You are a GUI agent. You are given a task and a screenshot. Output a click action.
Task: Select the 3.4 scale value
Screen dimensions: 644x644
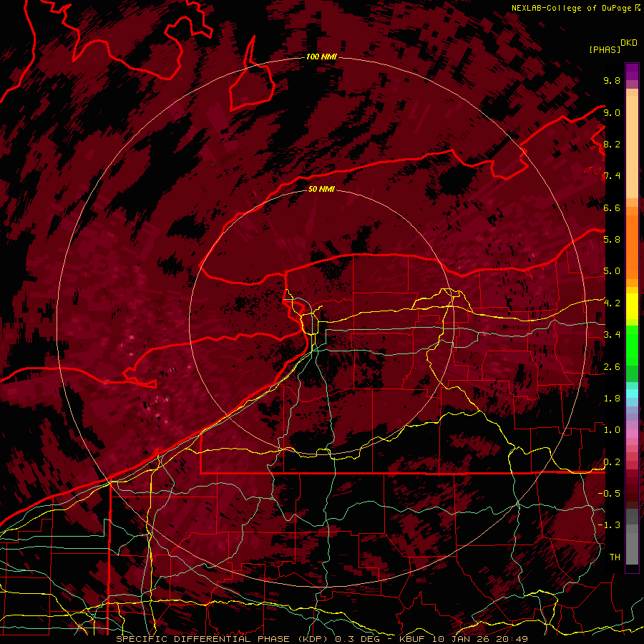612,335
